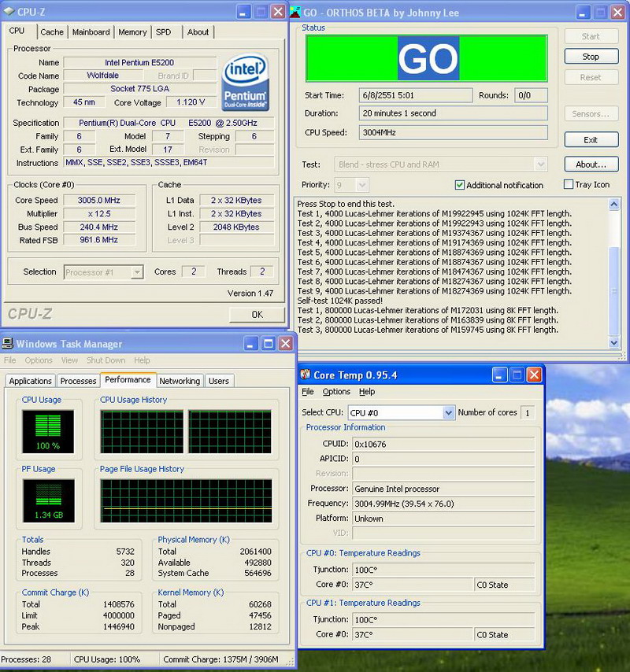Click the Core Temp title bar icon

305,375
